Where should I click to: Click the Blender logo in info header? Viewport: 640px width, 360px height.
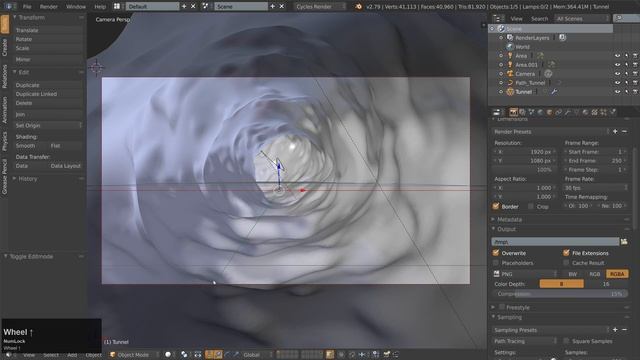(358, 7)
